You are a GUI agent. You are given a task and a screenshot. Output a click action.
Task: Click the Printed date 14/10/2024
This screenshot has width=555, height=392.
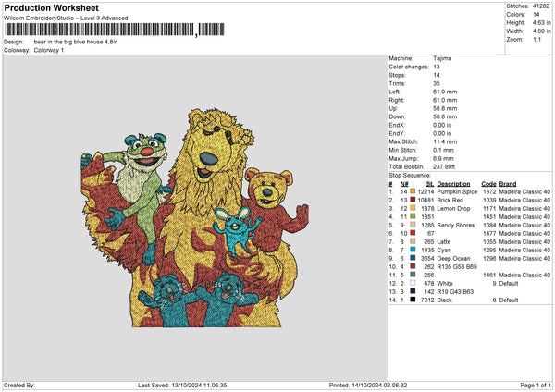(x=366, y=386)
